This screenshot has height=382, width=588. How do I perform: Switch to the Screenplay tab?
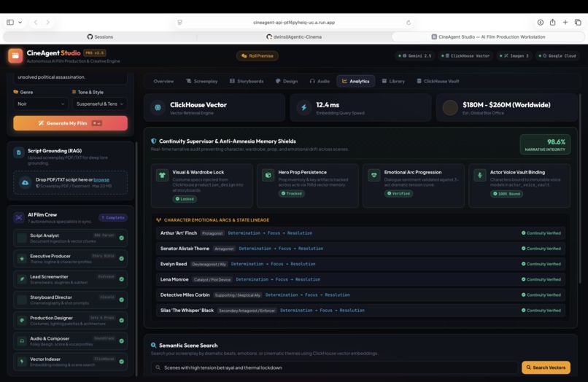point(202,82)
